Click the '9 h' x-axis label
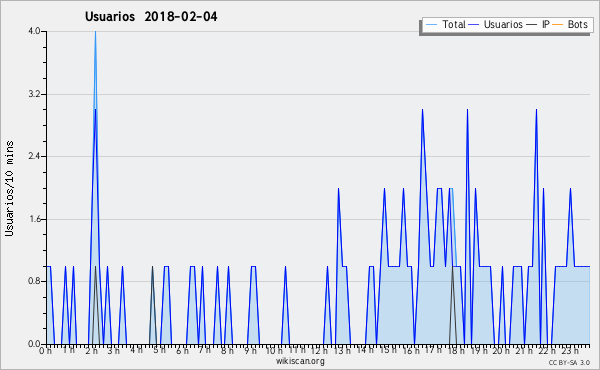The width and height of the screenshot is (600, 370). click(x=250, y=350)
